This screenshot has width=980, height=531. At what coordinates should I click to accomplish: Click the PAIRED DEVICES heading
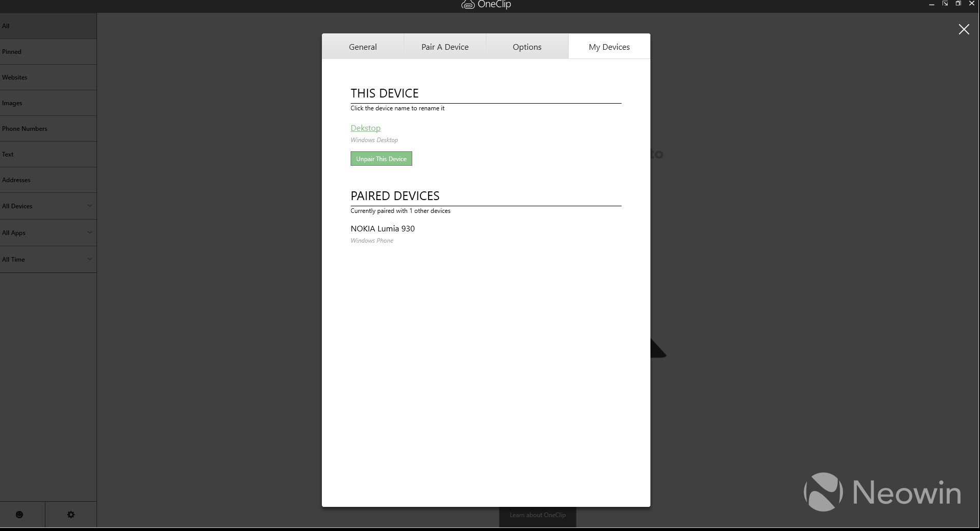pyautogui.click(x=395, y=195)
